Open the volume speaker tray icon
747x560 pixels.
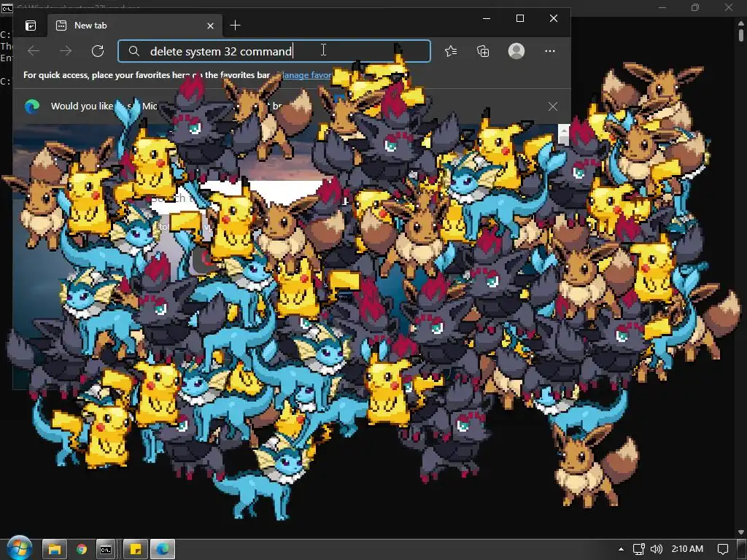pos(657,549)
